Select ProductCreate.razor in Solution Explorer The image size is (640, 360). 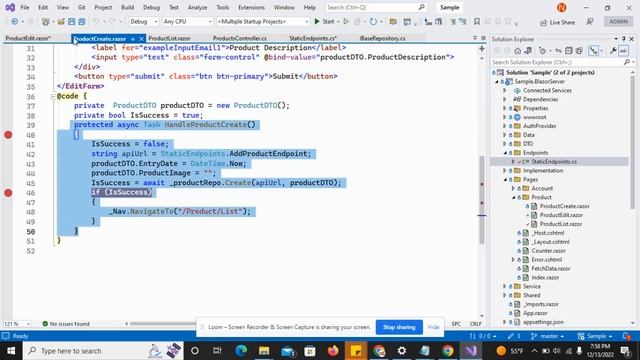(x=564, y=206)
